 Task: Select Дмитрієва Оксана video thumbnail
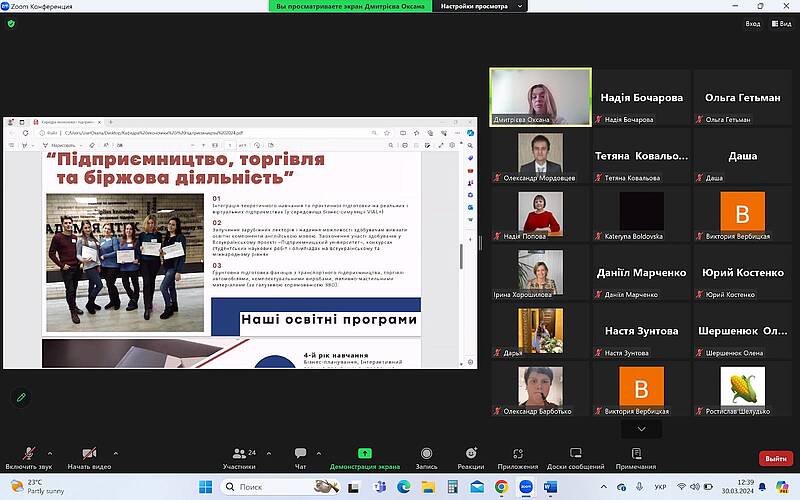coord(540,97)
